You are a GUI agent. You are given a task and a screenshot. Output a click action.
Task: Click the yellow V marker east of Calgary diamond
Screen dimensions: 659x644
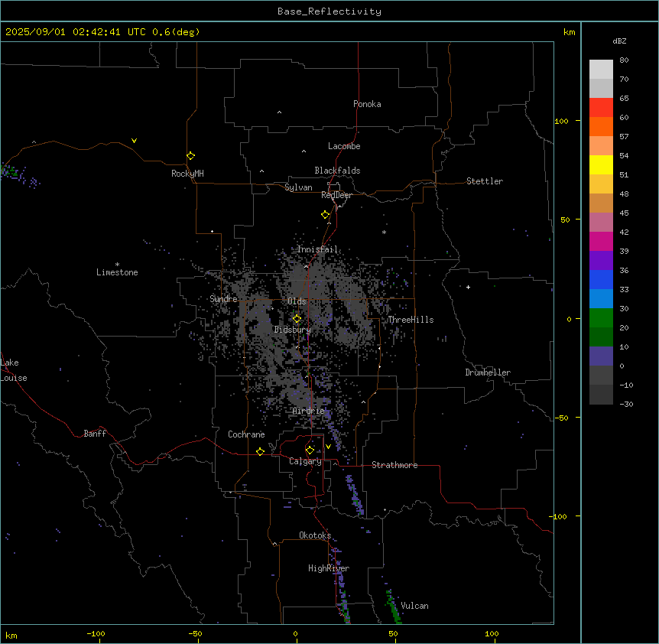pyautogui.click(x=328, y=447)
